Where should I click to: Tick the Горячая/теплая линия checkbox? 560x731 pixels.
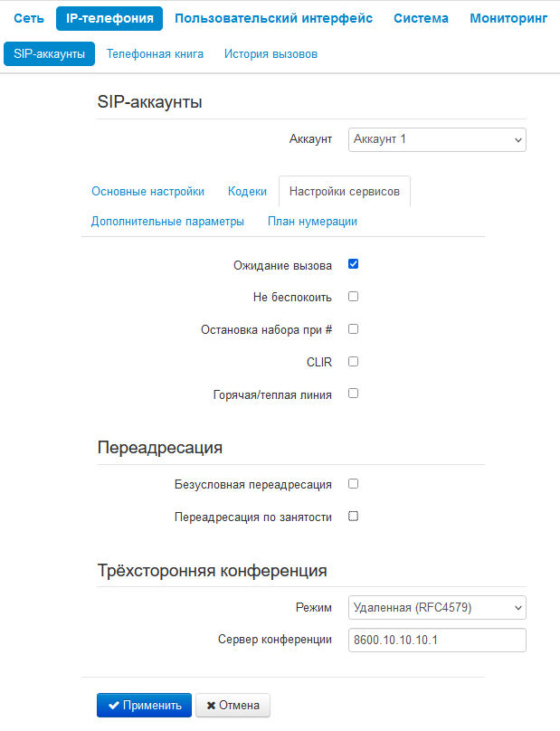point(354,394)
